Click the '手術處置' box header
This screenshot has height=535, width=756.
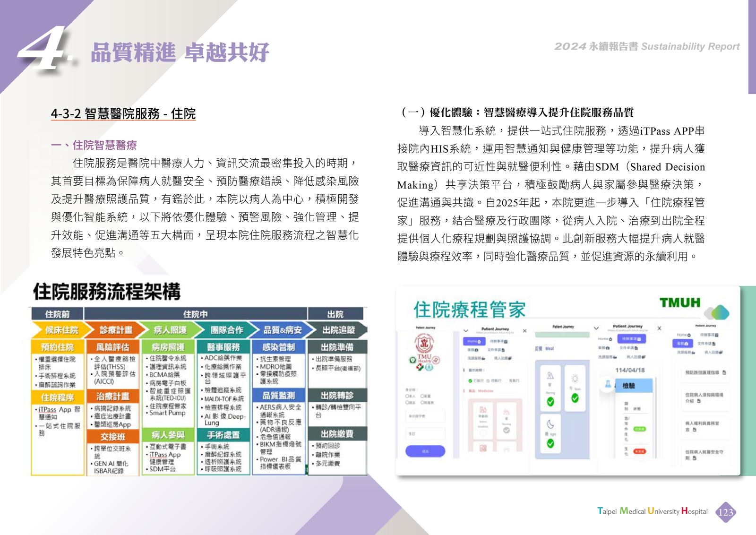(x=223, y=435)
